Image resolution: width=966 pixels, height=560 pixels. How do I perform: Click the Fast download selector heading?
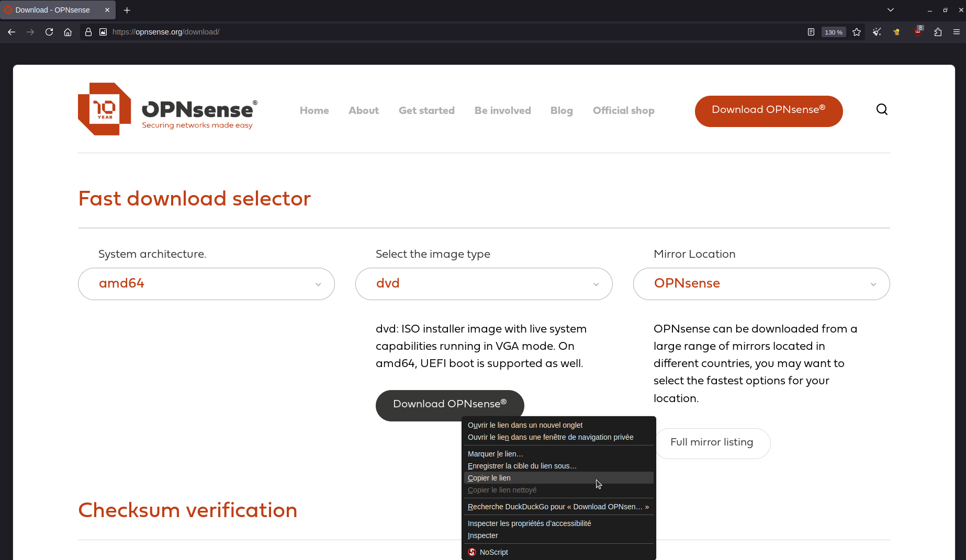(x=194, y=199)
